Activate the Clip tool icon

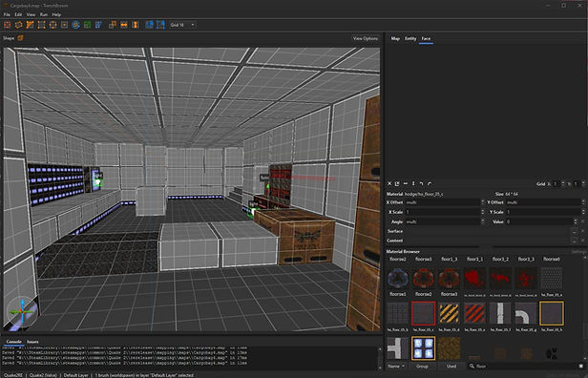coord(30,25)
